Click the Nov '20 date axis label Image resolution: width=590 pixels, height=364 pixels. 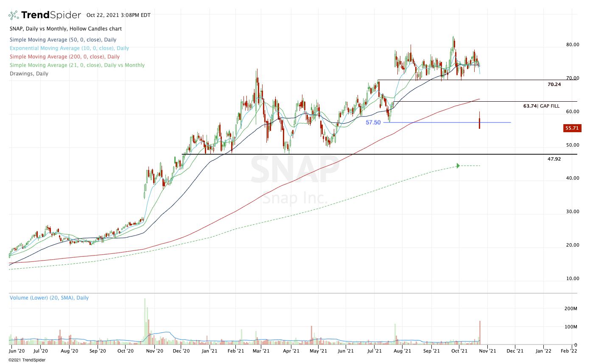coord(154,350)
